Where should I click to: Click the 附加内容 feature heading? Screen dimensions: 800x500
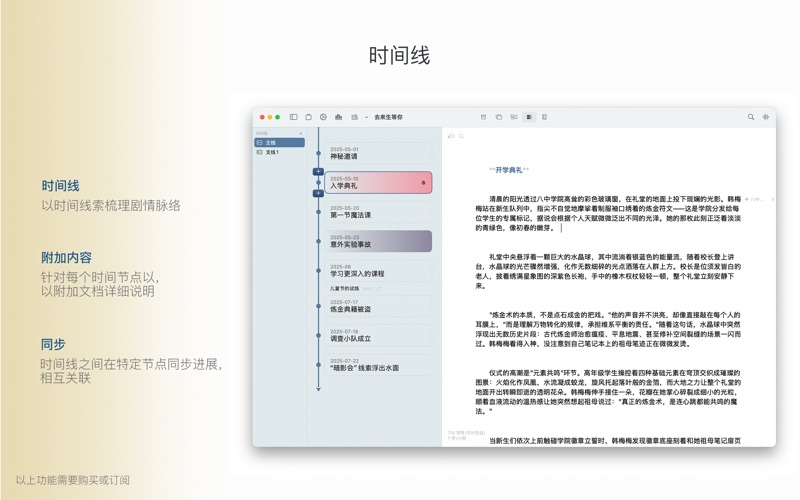[66, 258]
